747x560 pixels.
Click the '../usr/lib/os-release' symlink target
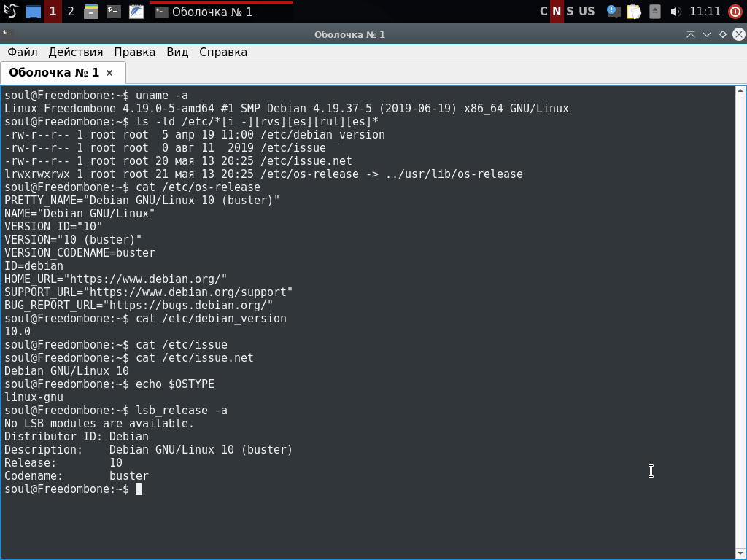click(x=454, y=174)
